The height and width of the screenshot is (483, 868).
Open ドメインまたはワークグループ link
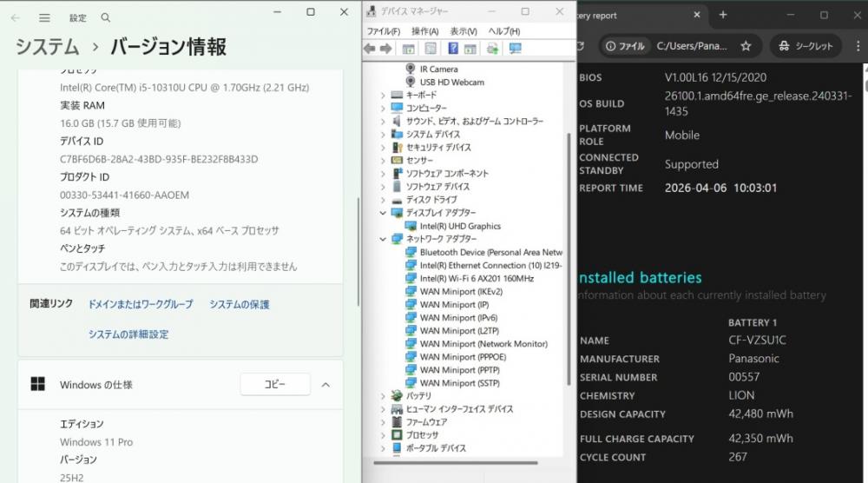(x=141, y=304)
